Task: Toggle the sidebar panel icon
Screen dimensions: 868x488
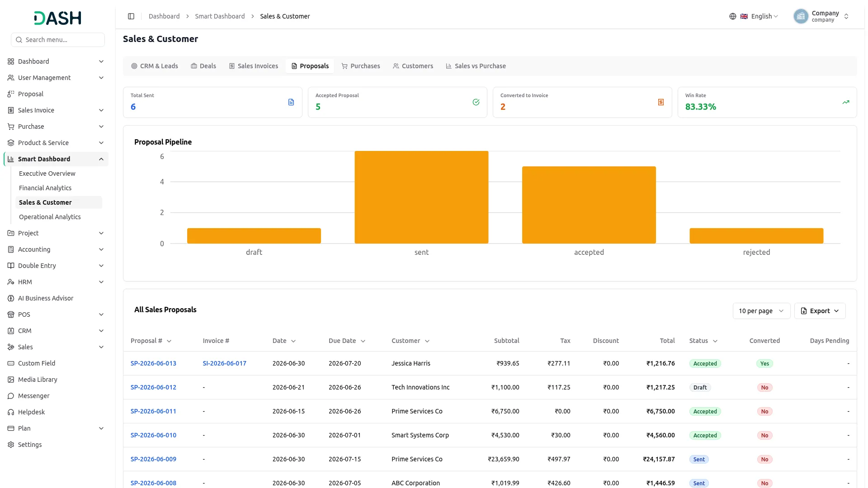Action: [131, 16]
